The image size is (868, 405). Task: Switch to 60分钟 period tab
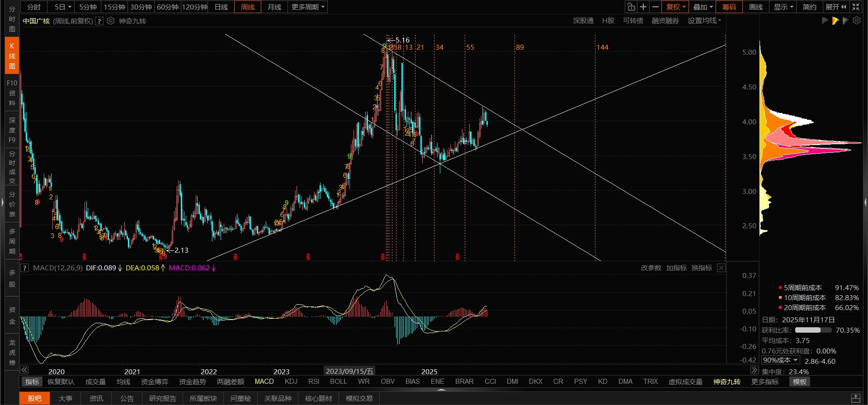click(x=168, y=7)
